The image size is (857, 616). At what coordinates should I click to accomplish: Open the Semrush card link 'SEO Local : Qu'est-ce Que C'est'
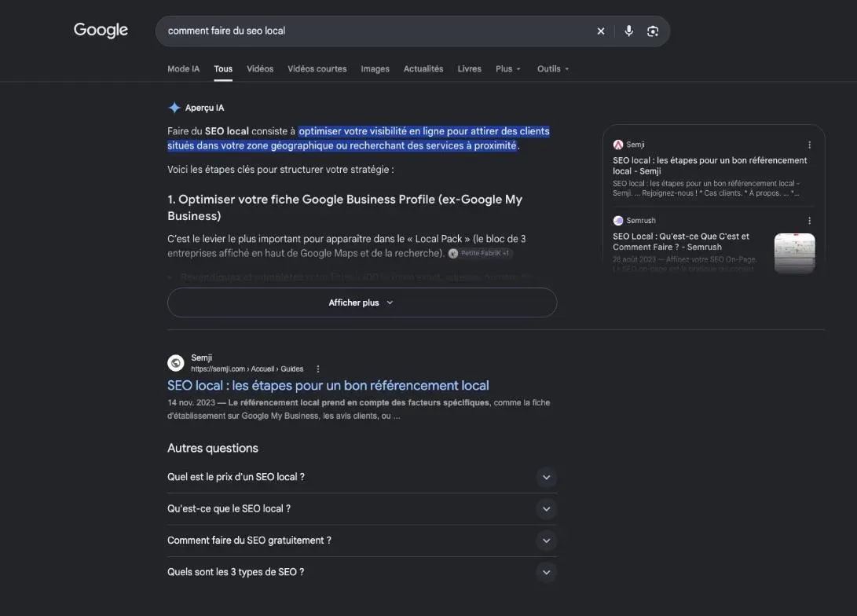tap(681, 241)
